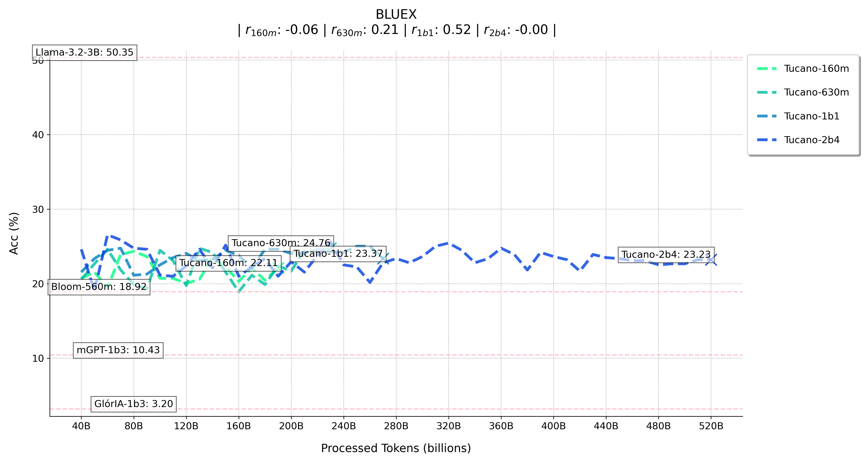Click the 120B x-axis tick label

[186, 426]
